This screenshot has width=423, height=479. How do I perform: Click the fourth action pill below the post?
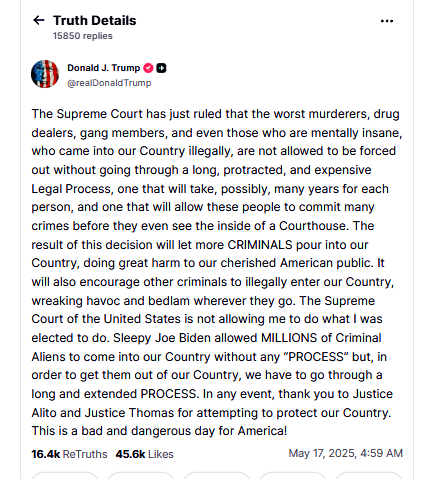point(293,476)
